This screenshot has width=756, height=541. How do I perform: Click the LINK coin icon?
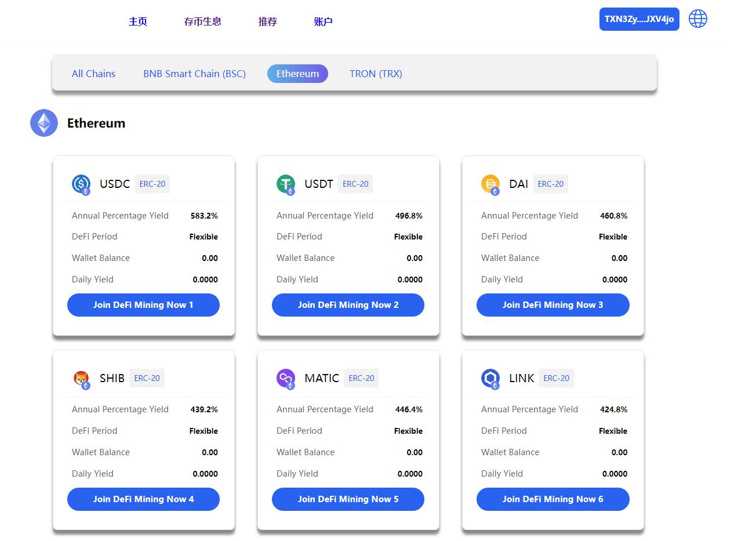coord(490,379)
